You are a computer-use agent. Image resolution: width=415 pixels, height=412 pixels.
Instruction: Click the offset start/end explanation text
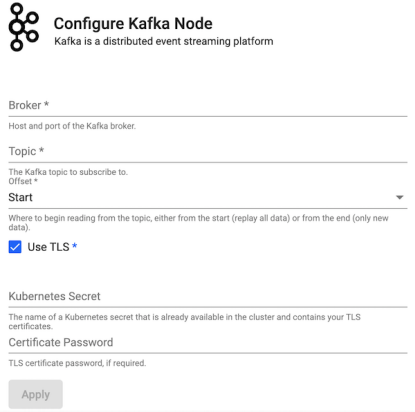[199, 223]
